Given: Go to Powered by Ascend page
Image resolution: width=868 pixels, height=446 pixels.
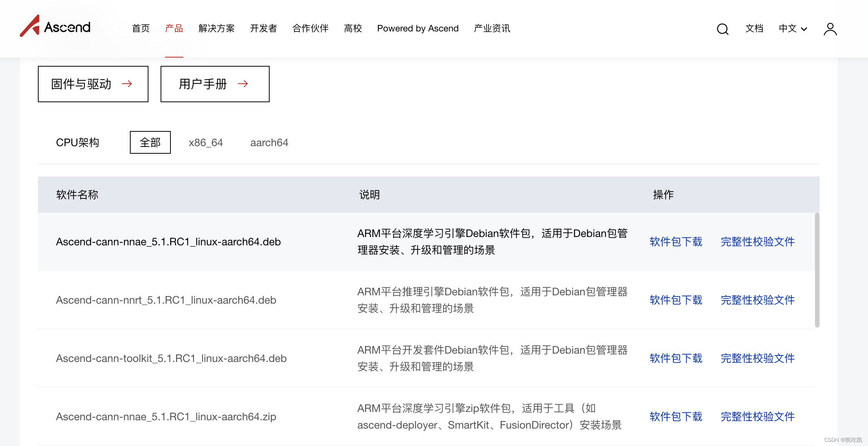Looking at the screenshot, I should 418,28.
